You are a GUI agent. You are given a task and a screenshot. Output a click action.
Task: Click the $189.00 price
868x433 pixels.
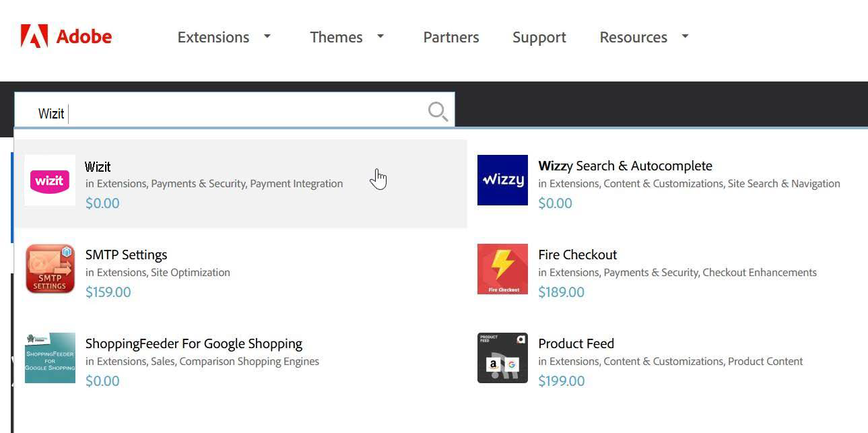tap(562, 292)
